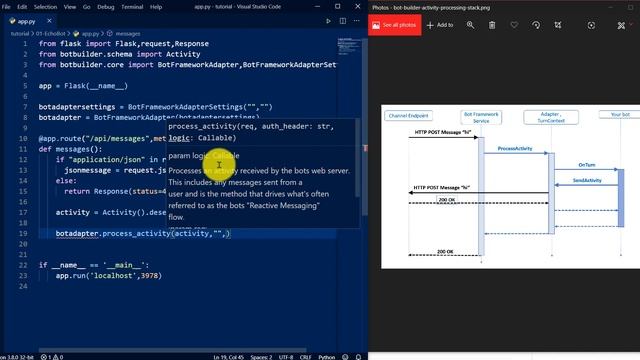Viewport: 640px width, 360px height.
Task: Click the Split Editor icon in VS Code
Action: point(343,21)
